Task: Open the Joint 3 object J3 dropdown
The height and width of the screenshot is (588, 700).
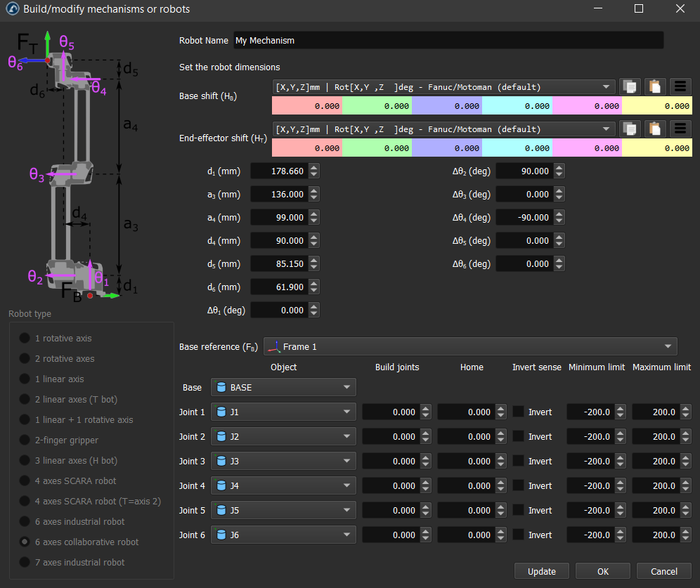Action: [283, 462]
